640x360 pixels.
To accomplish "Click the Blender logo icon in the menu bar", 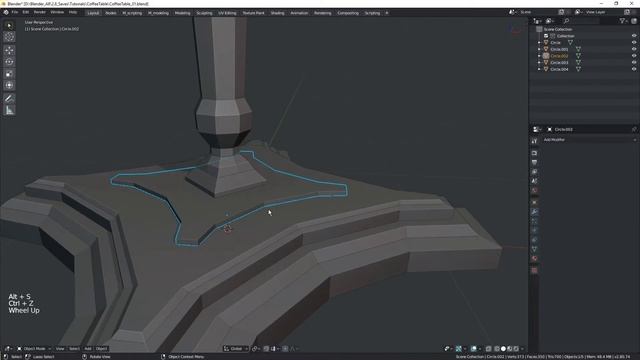I will (6, 13).
